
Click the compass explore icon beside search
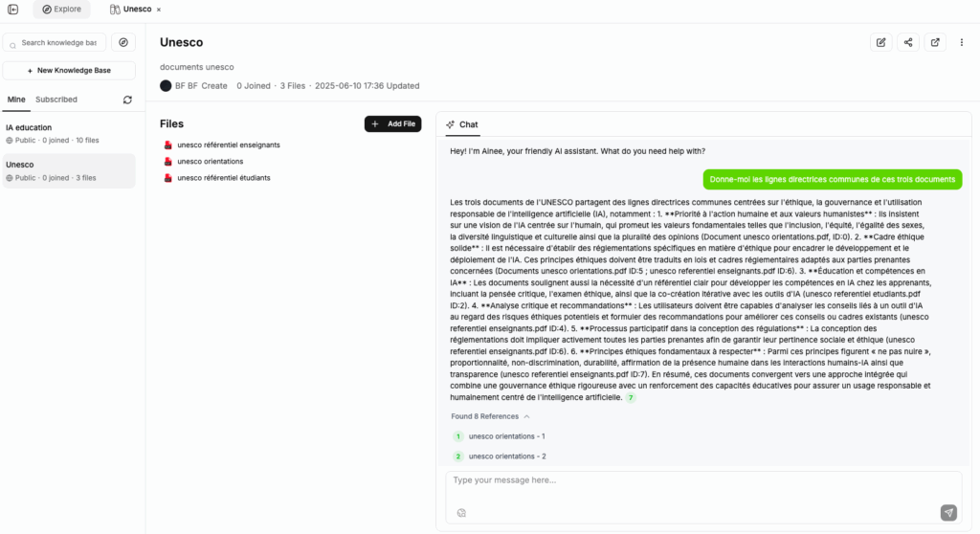[123, 42]
